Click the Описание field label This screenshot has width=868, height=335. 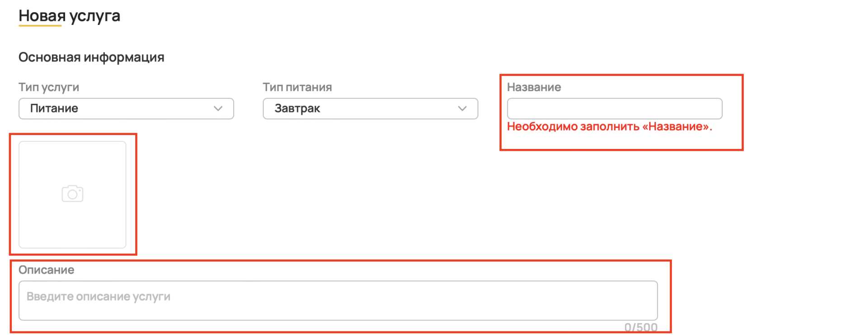(46, 270)
